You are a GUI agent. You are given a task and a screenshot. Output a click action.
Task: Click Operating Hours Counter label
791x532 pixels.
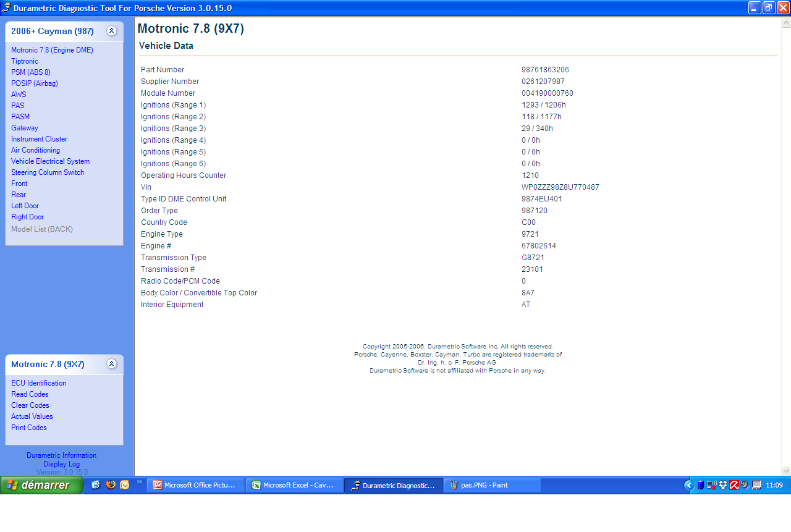pos(184,175)
